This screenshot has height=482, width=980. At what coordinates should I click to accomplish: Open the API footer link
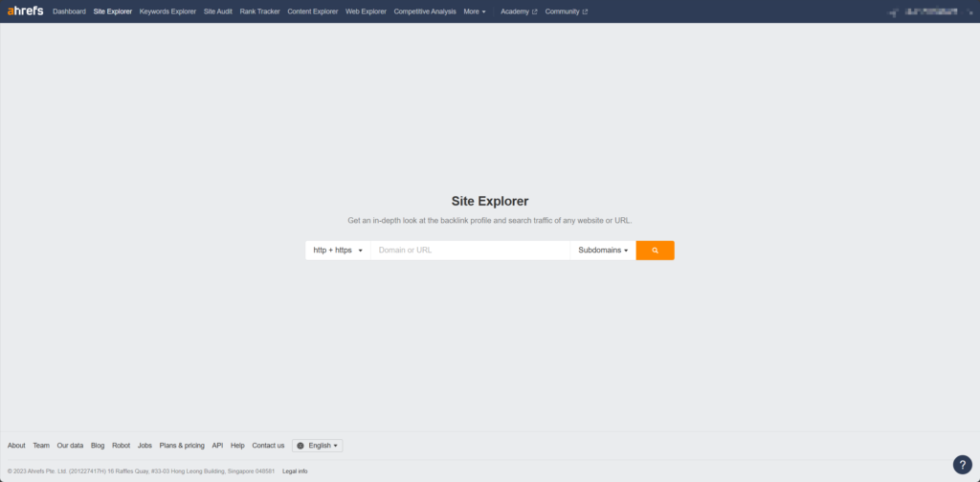(217, 446)
